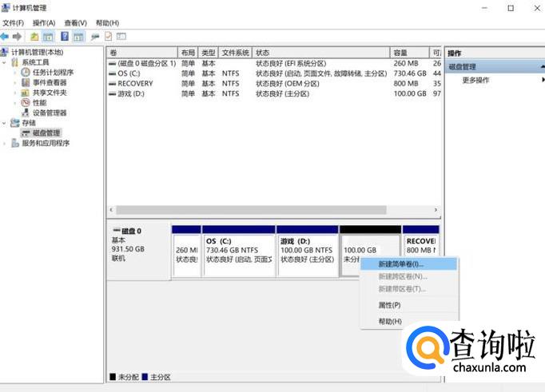Screen dimensions: 545x392
Task: Expand the 服务和应用程序 node
Action: point(5,143)
